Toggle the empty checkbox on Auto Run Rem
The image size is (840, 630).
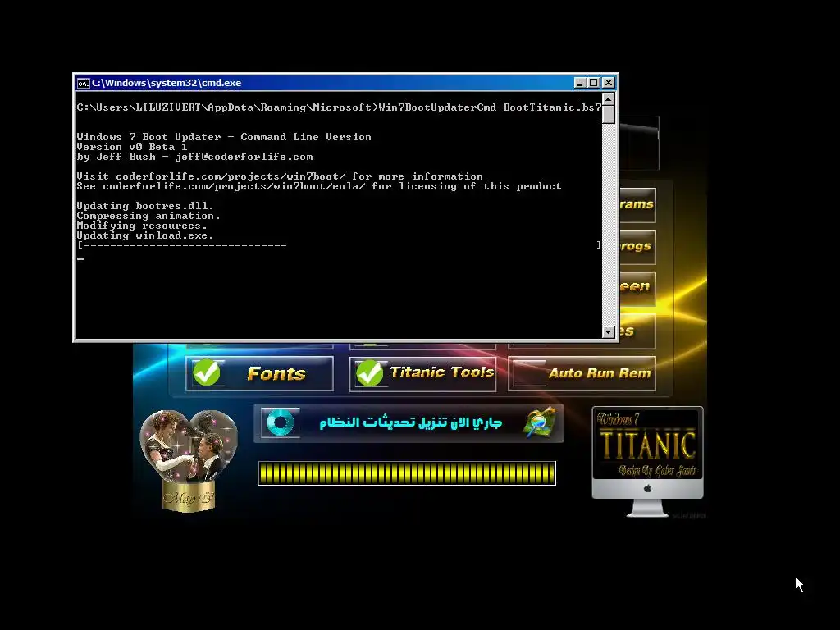[x=529, y=372]
